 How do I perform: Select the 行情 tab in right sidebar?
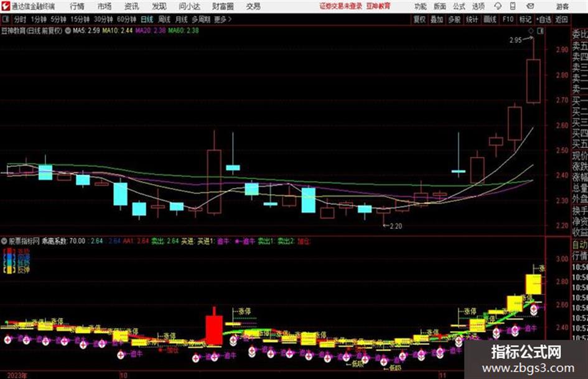(580, 256)
